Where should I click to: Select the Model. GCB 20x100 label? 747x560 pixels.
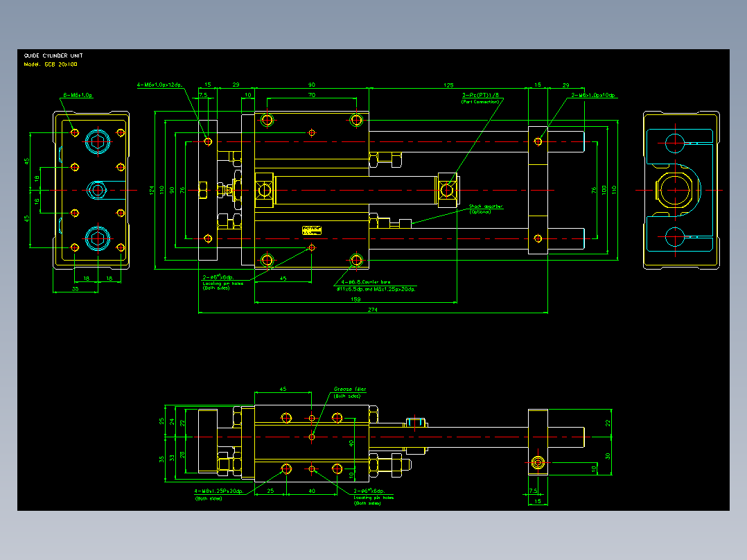click(x=51, y=64)
